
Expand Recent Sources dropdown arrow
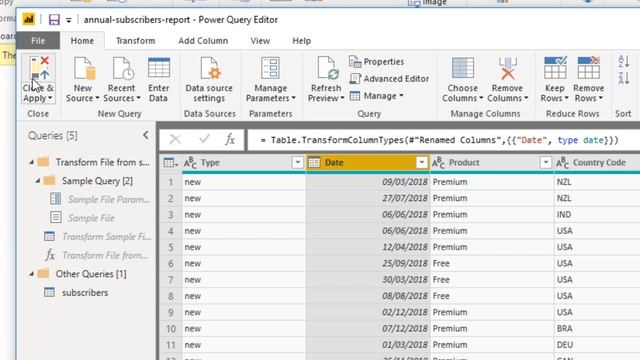[138, 98]
